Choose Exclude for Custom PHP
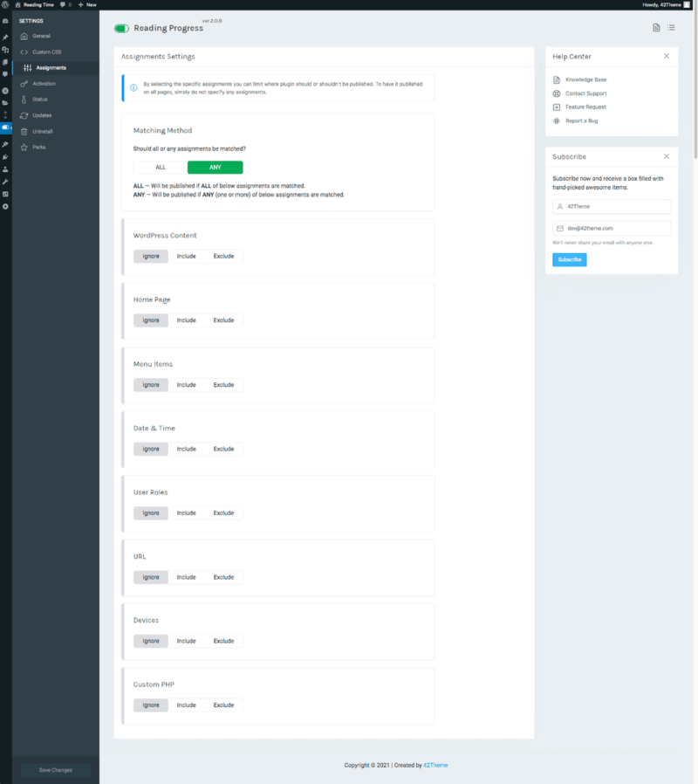This screenshot has height=784, width=698. pos(224,705)
